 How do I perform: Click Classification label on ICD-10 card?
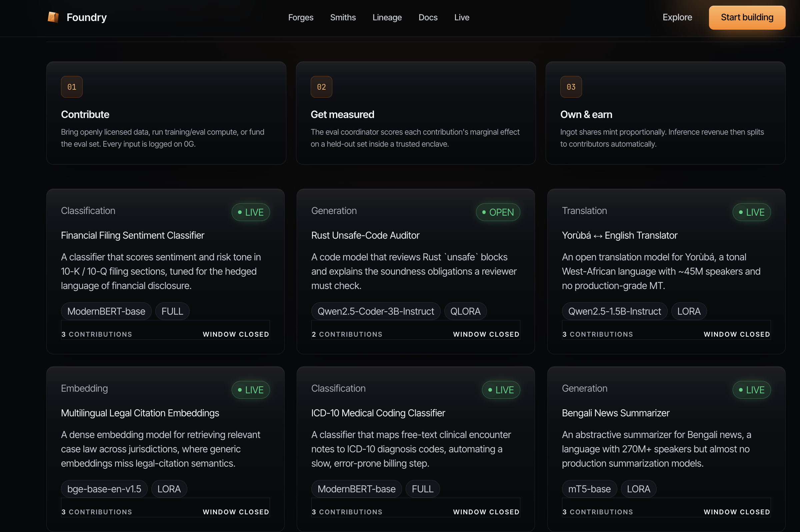[338, 388]
